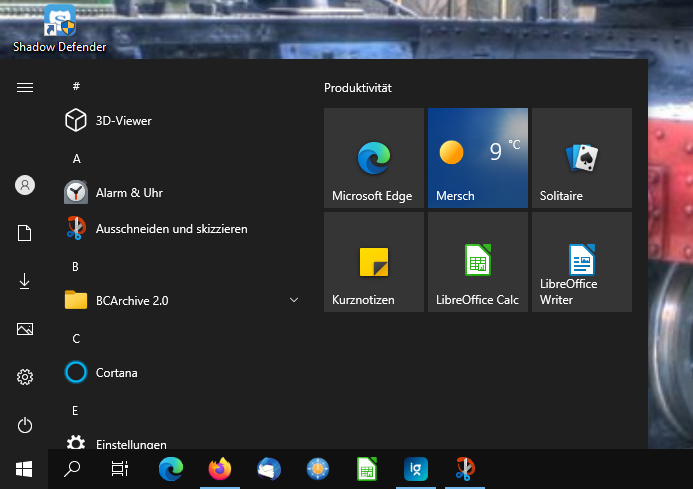Open the Mersch weather tile
This screenshot has height=489, width=693.
pyautogui.click(x=478, y=158)
